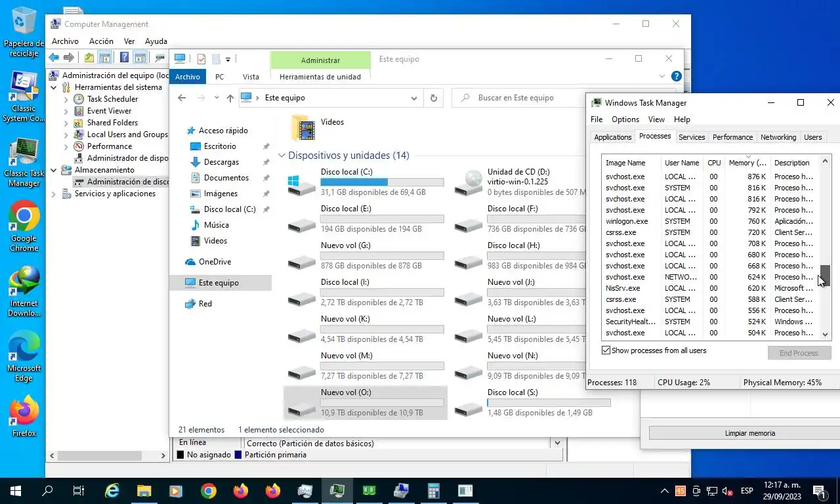Open Música in the navigation pane
840x504 pixels.
click(216, 225)
